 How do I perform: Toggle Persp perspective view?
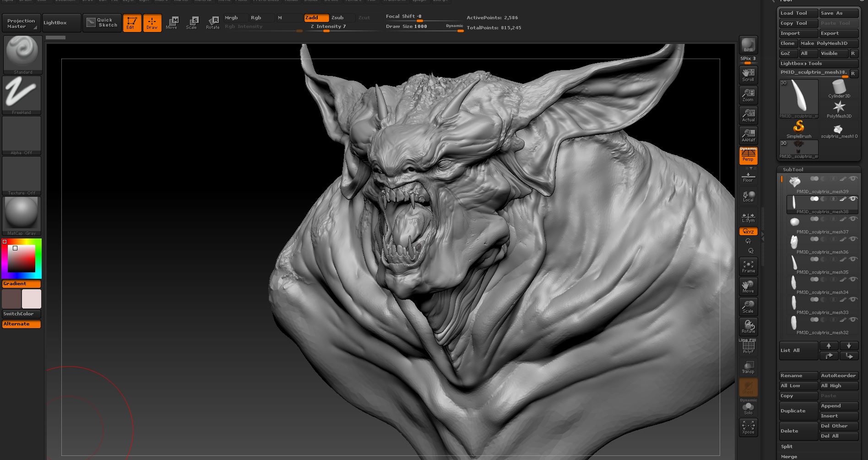[748, 156]
